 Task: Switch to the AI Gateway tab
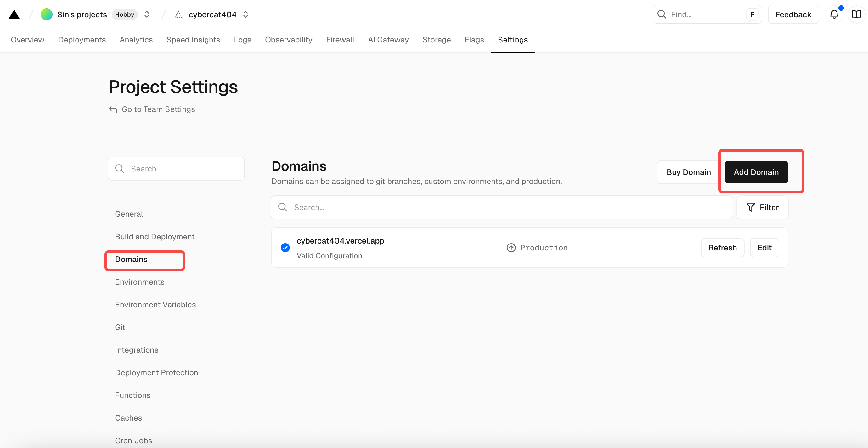tap(388, 40)
